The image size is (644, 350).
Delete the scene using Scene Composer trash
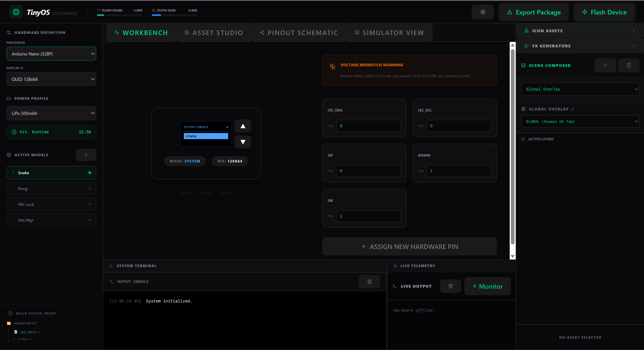tap(628, 65)
